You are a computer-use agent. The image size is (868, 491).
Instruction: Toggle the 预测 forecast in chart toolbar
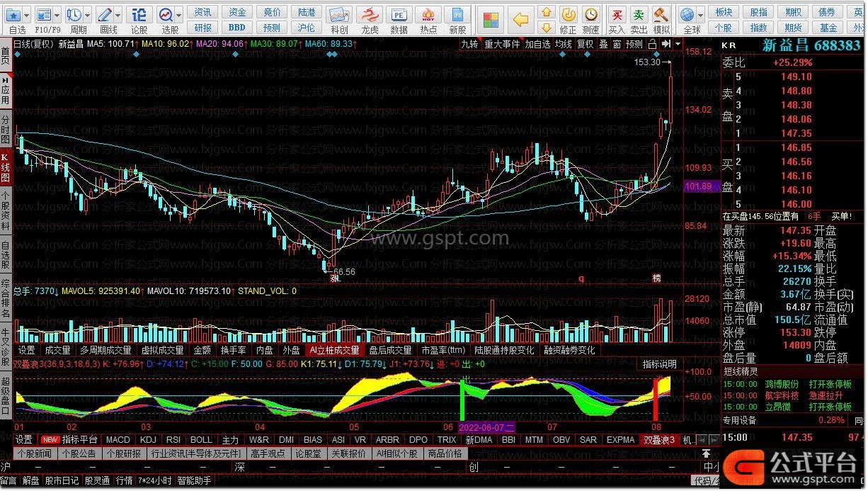click(634, 44)
